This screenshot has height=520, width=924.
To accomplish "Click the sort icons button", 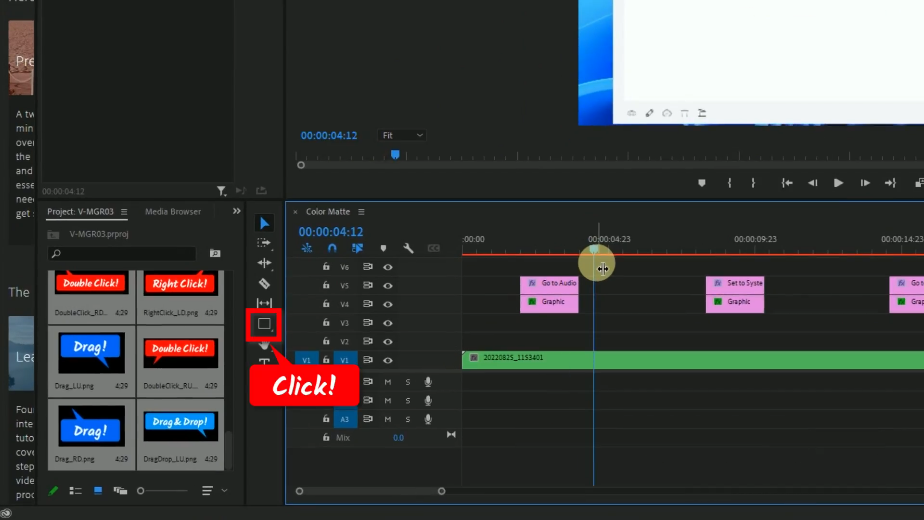I will pos(207,491).
